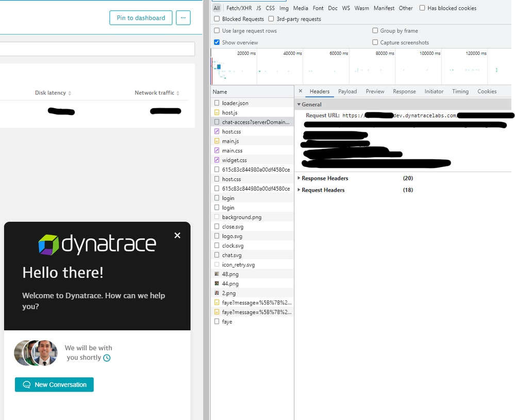The height and width of the screenshot is (420, 515).
Task: Close the request details panel
Action: pyautogui.click(x=301, y=92)
